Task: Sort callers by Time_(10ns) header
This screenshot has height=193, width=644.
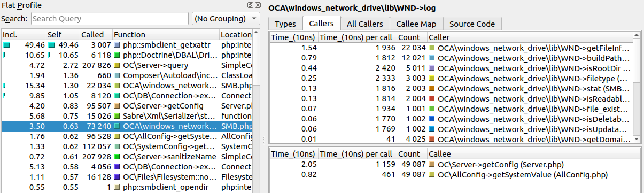Action: click(294, 37)
